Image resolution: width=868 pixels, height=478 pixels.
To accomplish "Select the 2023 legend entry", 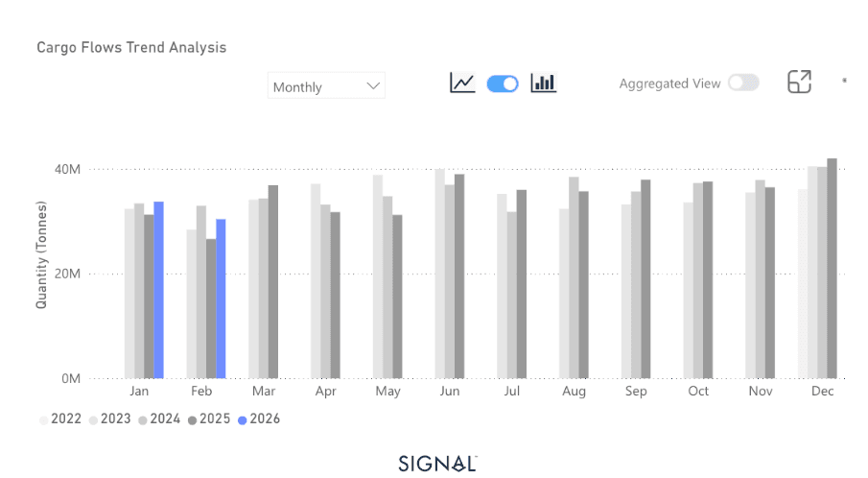I will click(110, 419).
